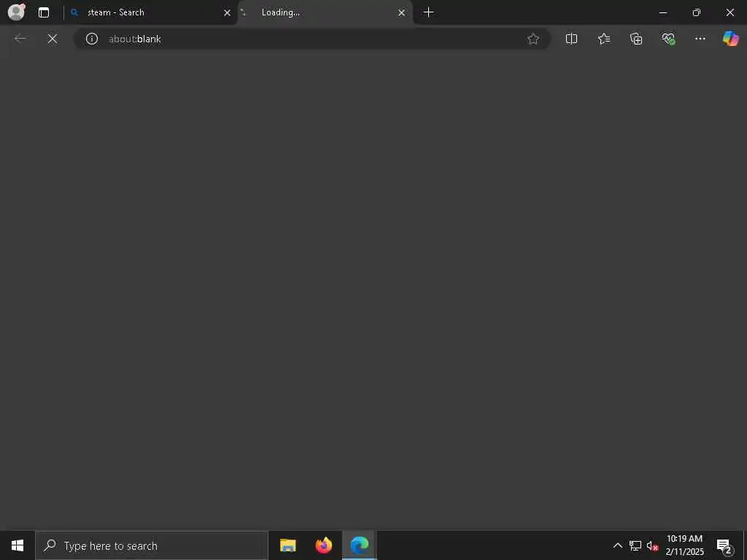Image resolution: width=747 pixels, height=560 pixels.
Task: Minimize the Edge window
Action: (662, 12)
